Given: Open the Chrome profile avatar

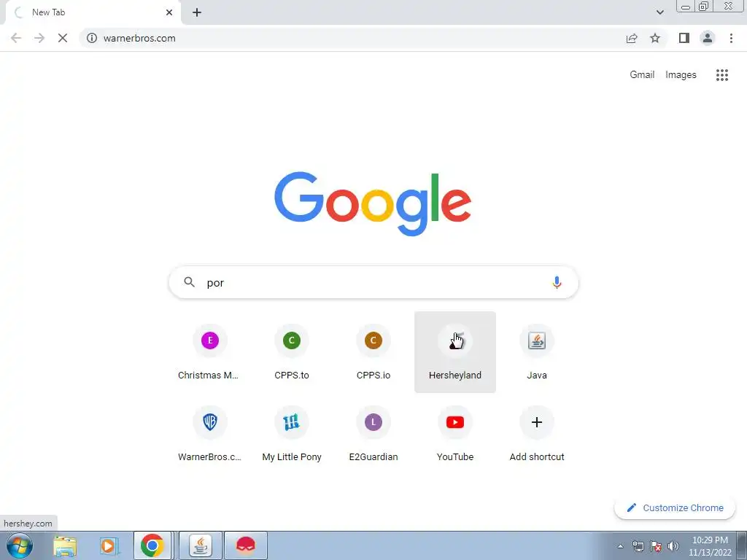Looking at the screenshot, I should [708, 38].
